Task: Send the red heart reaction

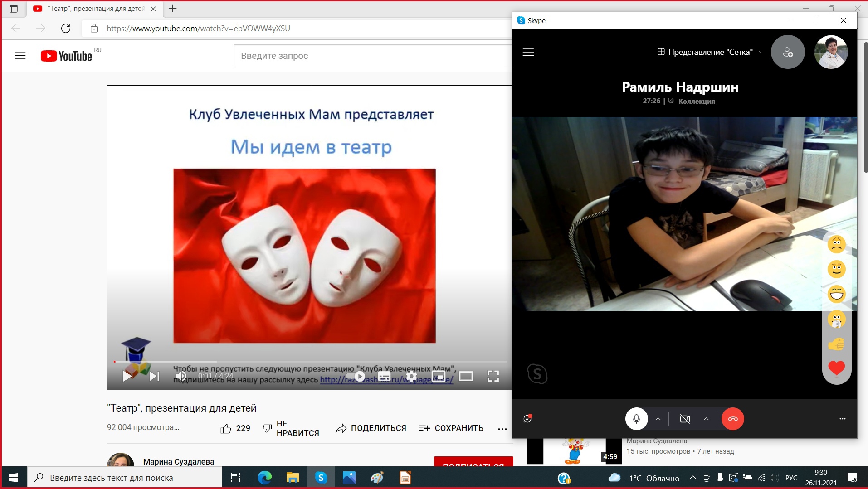Action: point(836,368)
